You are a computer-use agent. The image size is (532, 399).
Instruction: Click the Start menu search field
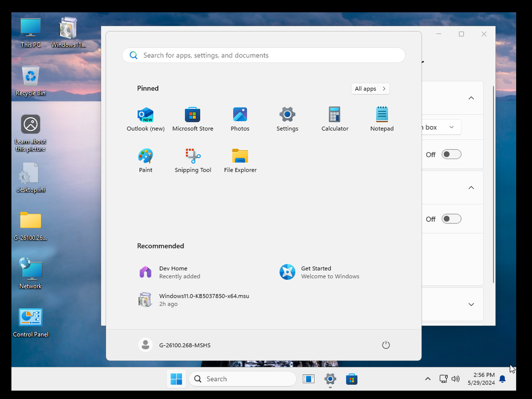pyautogui.click(x=264, y=55)
